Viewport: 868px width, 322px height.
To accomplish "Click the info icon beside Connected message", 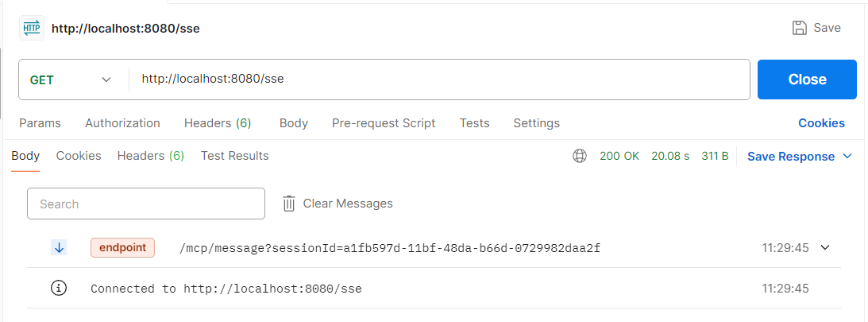I will pyautogui.click(x=59, y=289).
